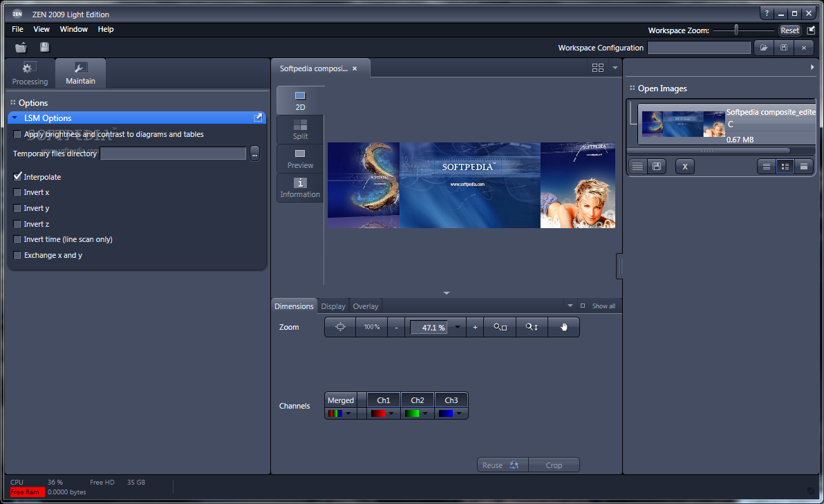824x504 pixels.
Task: Open the Ch3 color dropdown arrow
Action: click(x=459, y=413)
